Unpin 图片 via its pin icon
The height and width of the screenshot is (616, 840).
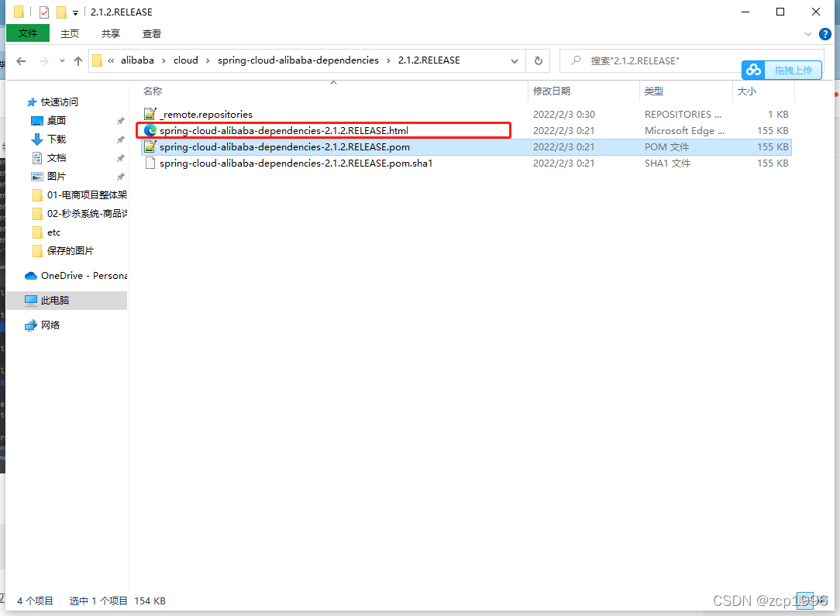(121, 177)
